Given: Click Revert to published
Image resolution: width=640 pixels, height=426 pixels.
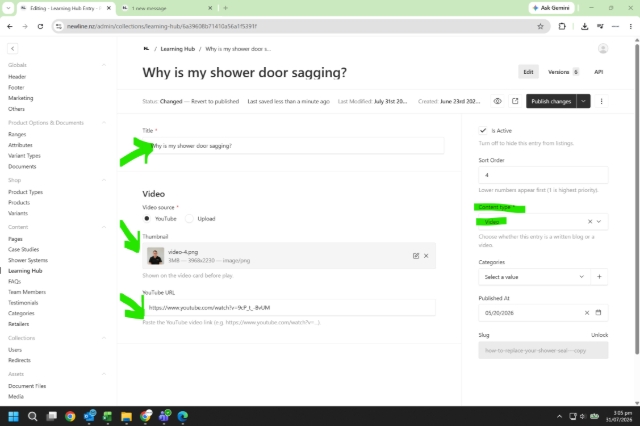Looking at the screenshot, I should point(215,101).
